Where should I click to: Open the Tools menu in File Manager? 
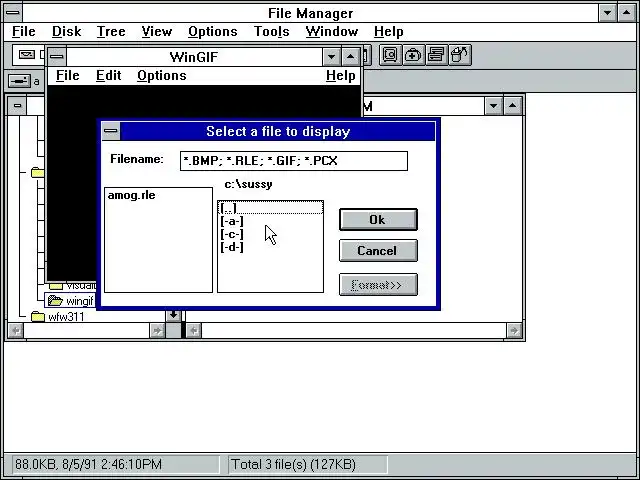point(271,31)
